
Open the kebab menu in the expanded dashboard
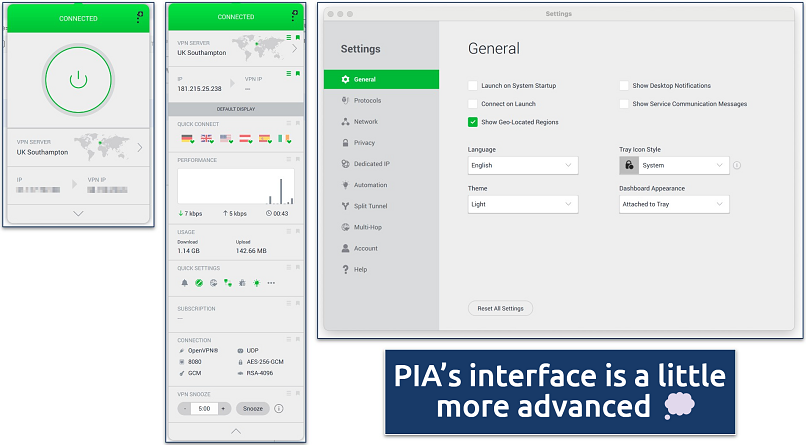[x=294, y=16]
